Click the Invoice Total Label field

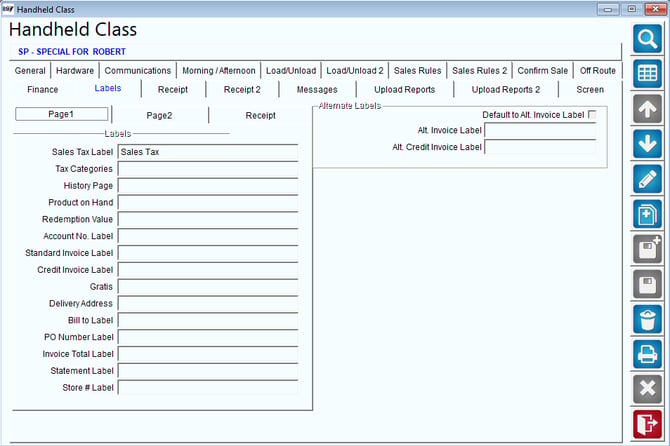[x=208, y=354]
